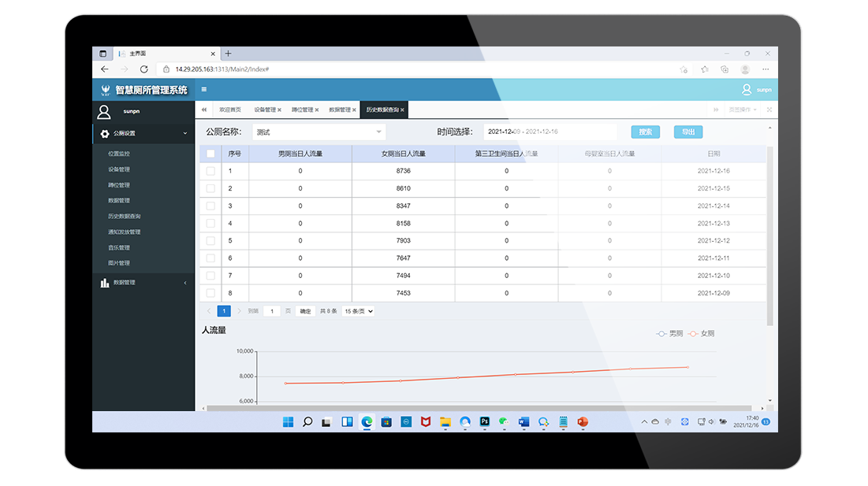Open top-right sunpn user profile icon
Screen dimensions: 868x486
(747, 89)
